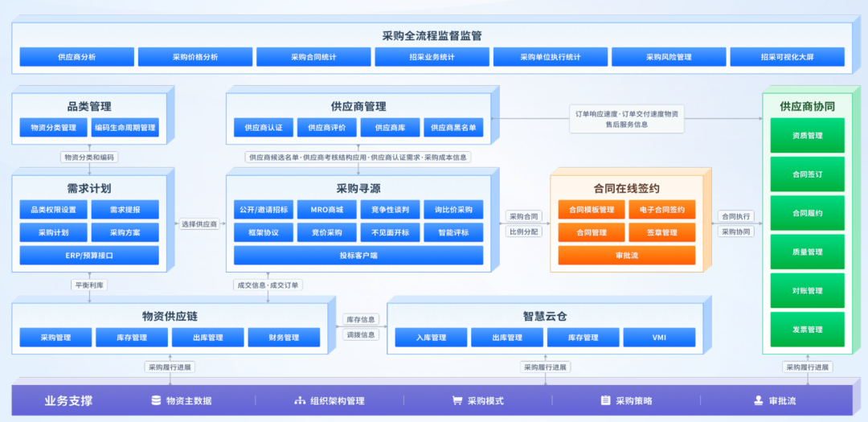Click 出库管理 under 智慧云仓
The image size is (868, 422).
coord(507,338)
